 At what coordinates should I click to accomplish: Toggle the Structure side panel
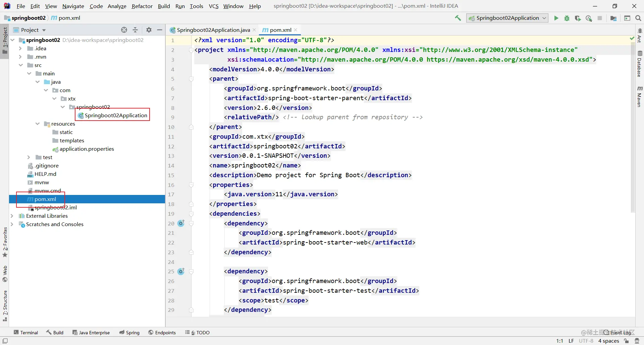click(5, 306)
